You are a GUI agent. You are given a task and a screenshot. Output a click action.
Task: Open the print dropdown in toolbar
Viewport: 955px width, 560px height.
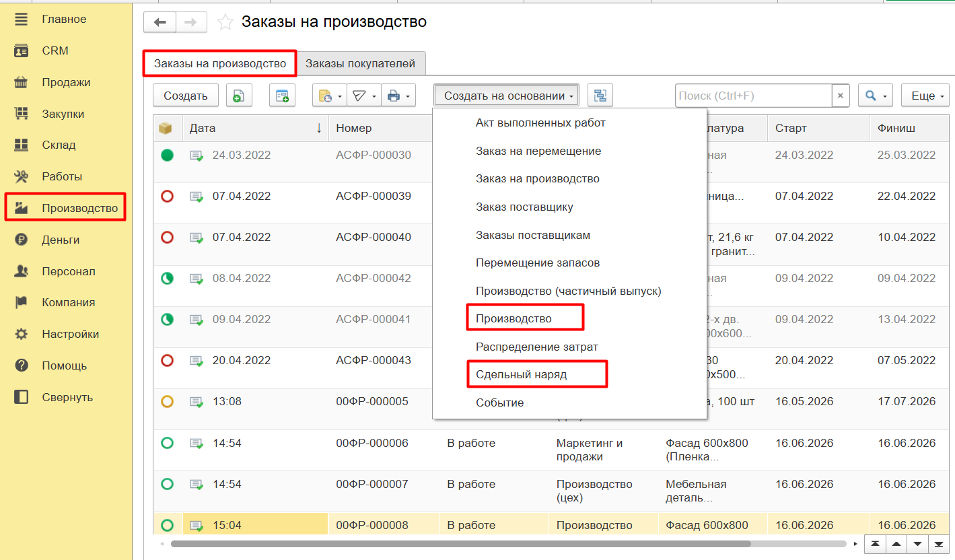[398, 96]
